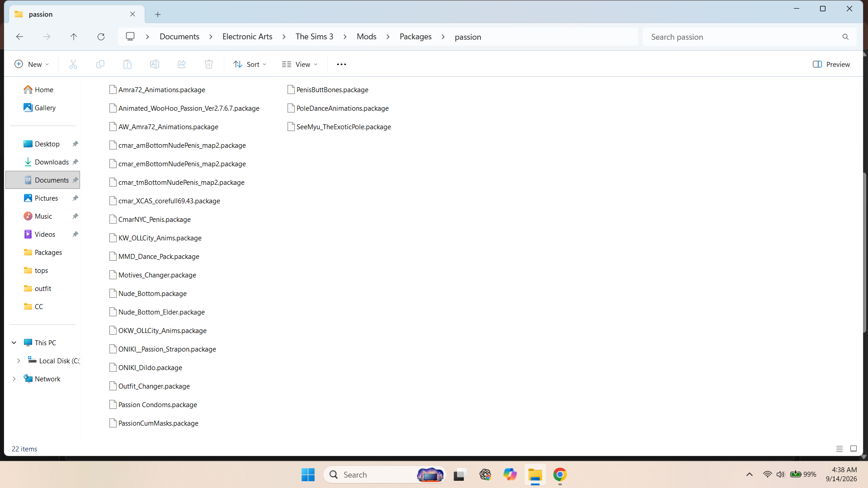Open Copilot from the taskbar

(510, 474)
